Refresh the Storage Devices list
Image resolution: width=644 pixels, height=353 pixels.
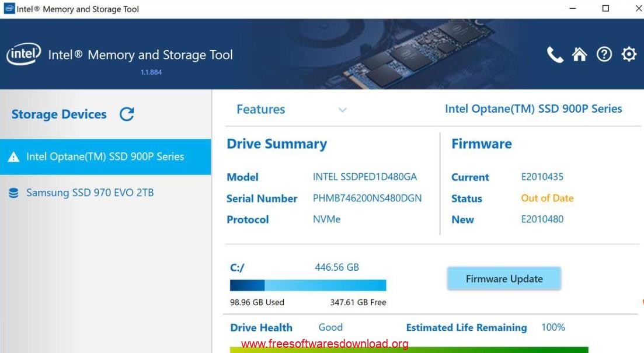click(x=127, y=114)
